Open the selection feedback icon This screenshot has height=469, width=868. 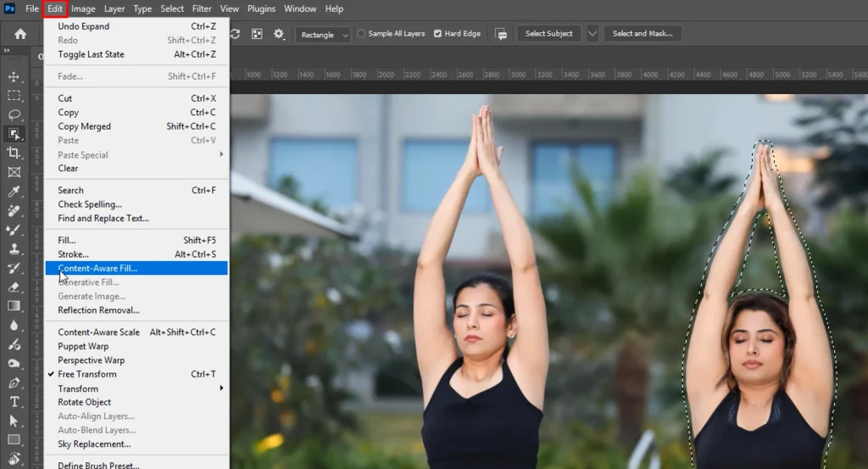pyautogui.click(x=501, y=34)
